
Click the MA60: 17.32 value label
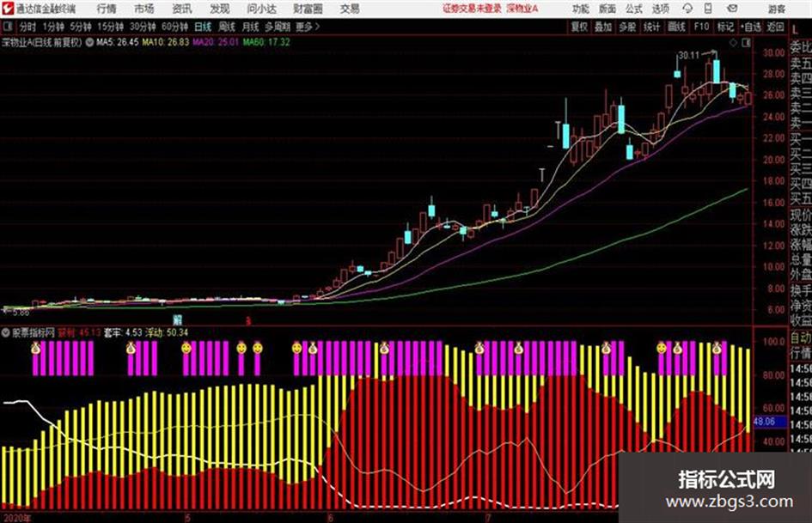(x=266, y=42)
